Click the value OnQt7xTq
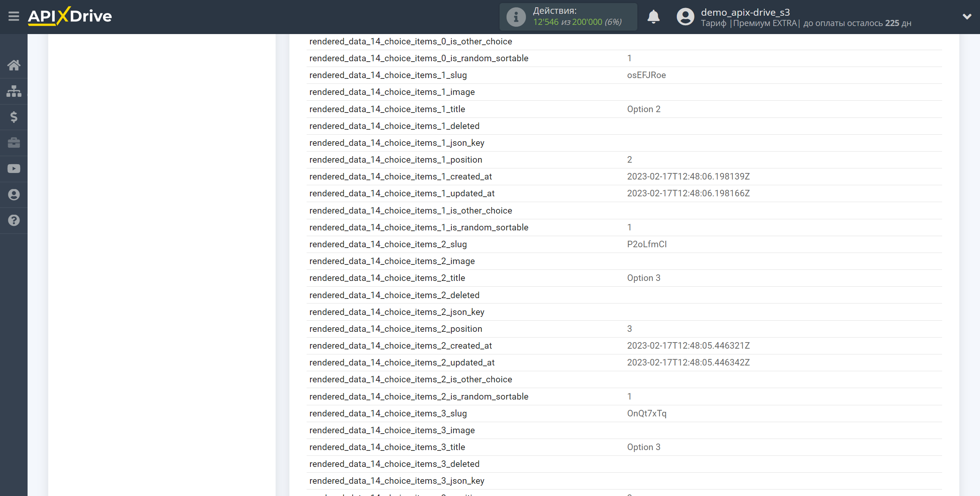 tap(647, 413)
